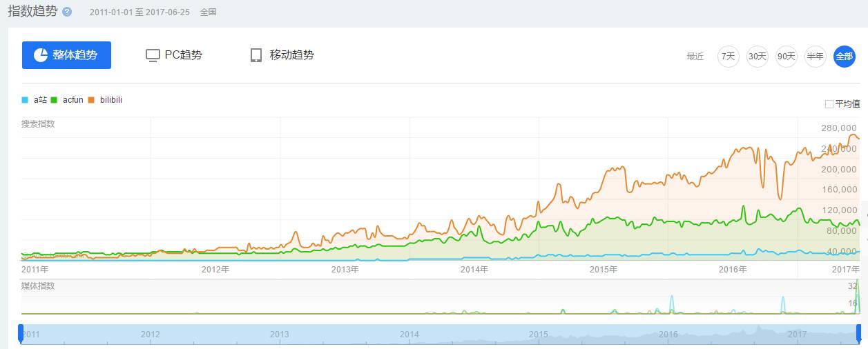The width and height of the screenshot is (868, 349).
Task: Click the pie chart icon on 整体趋势
Action: tap(41, 55)
